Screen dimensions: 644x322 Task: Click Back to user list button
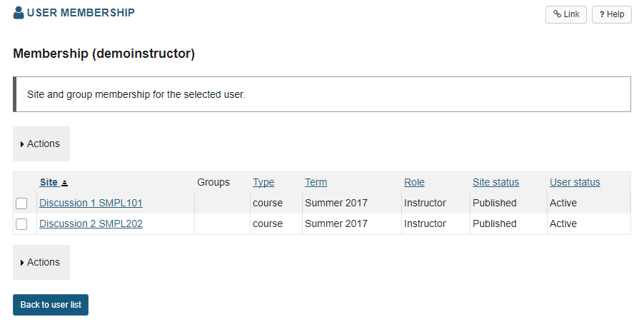[x=51, y=305]
